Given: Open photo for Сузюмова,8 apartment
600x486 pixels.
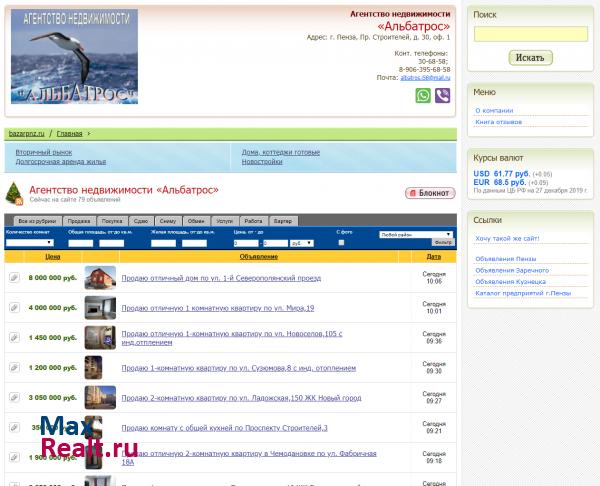Looking at the screenshot, I should (93, 367).
